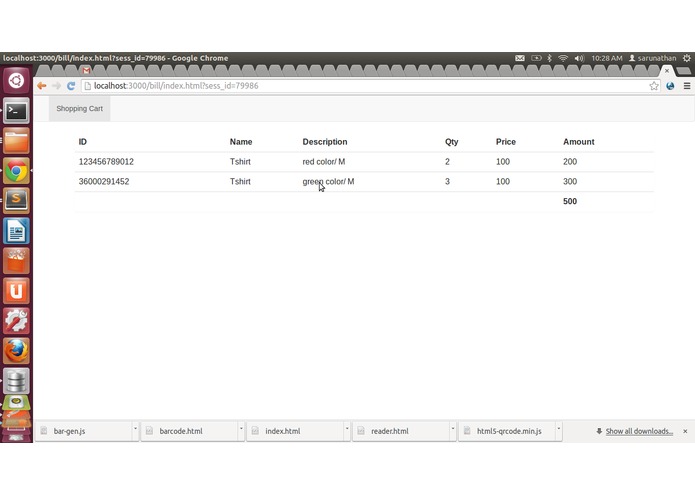695x494 pixels.
Task: Open the Chrome hamburger menu
Action: tap(687, 86)
